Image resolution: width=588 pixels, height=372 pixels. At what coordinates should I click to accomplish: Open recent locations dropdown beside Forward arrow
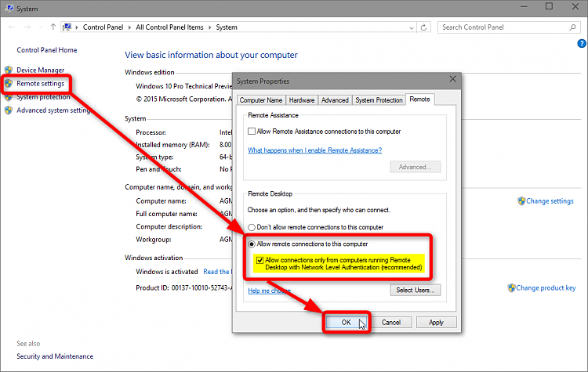point(41,27)
